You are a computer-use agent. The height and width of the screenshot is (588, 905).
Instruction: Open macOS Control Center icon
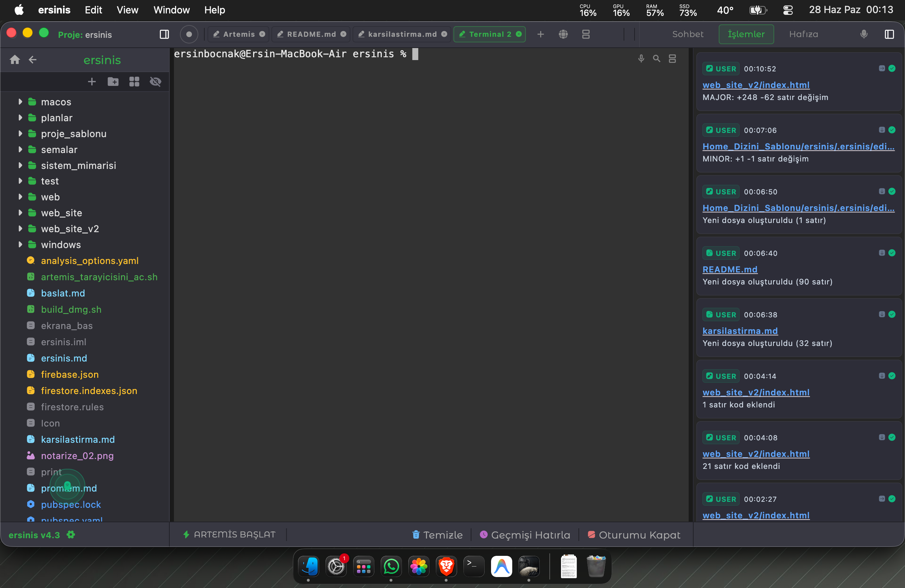click(788, 10)
